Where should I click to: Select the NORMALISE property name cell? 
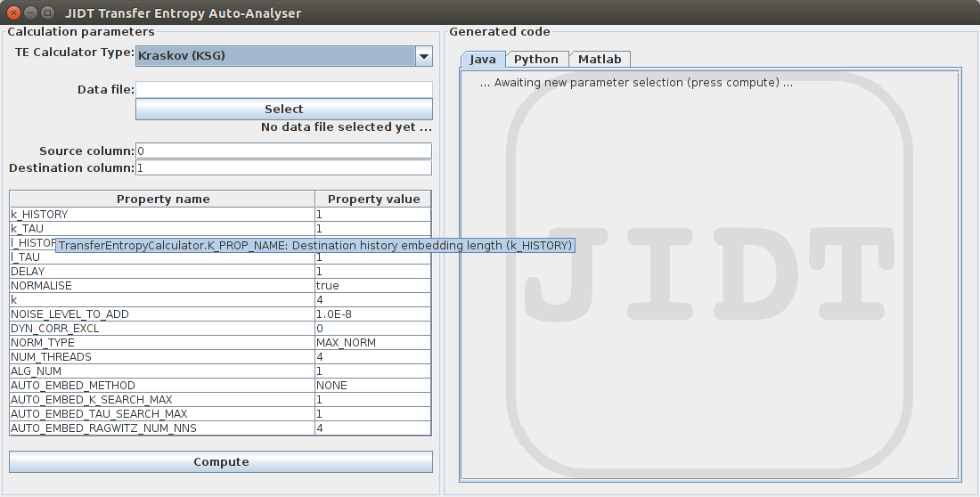[x=162, y=286]
